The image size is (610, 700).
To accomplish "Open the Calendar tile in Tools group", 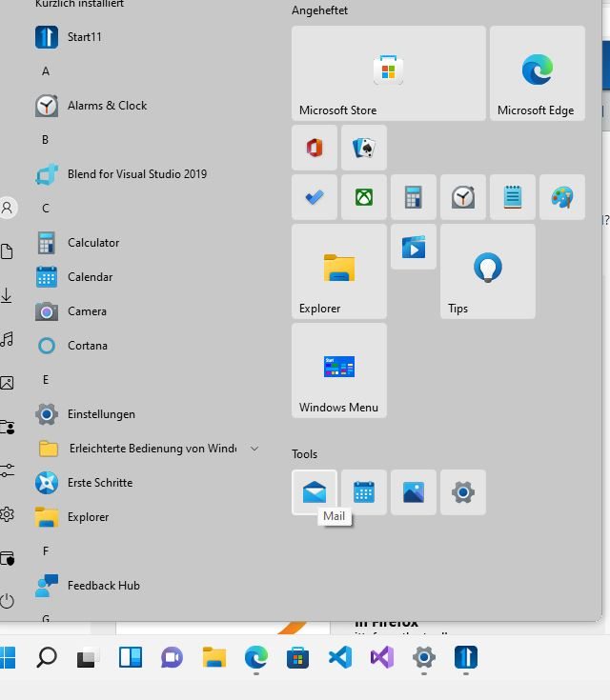I will [x=364, y=492].
